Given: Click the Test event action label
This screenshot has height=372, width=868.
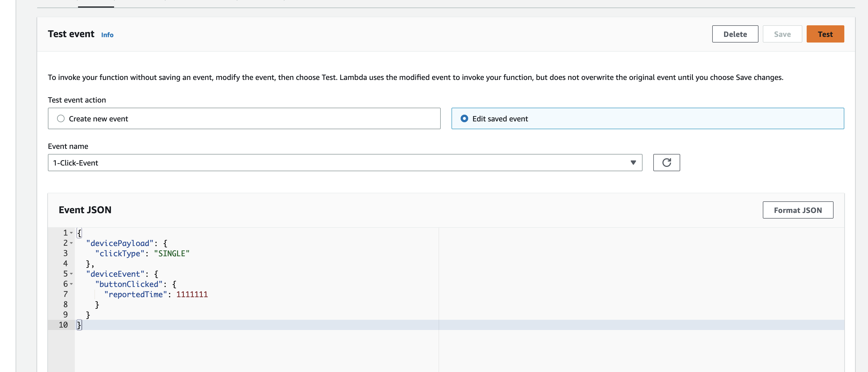Looking at the screenshot, I should (77, 100).
